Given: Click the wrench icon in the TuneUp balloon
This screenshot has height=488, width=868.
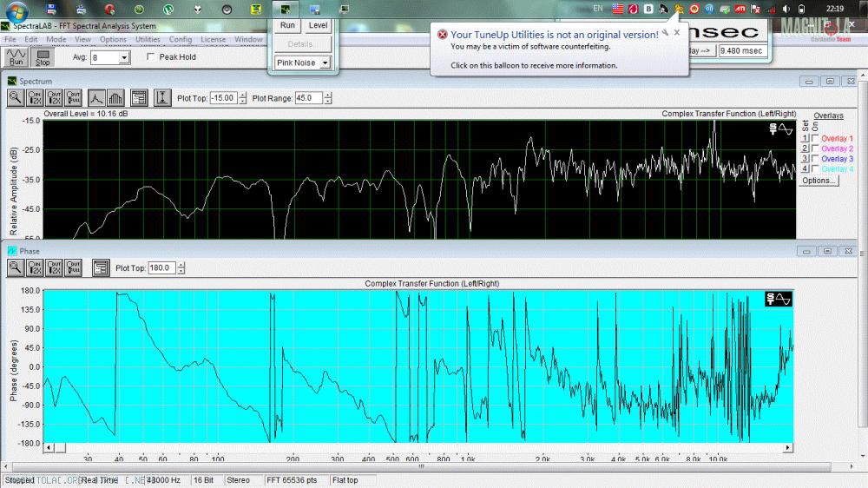Looking at the screenshot, I should (x=665, y=33).
